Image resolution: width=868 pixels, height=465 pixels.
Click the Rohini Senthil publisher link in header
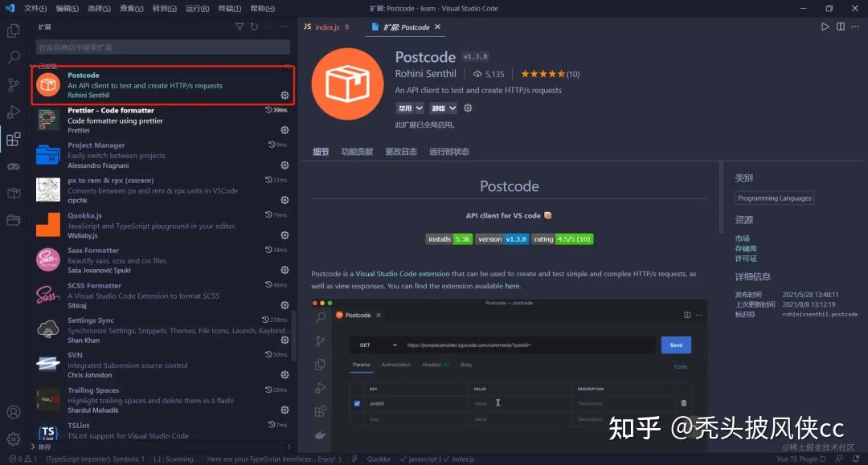pyautogui.click(x=426, y=74)
